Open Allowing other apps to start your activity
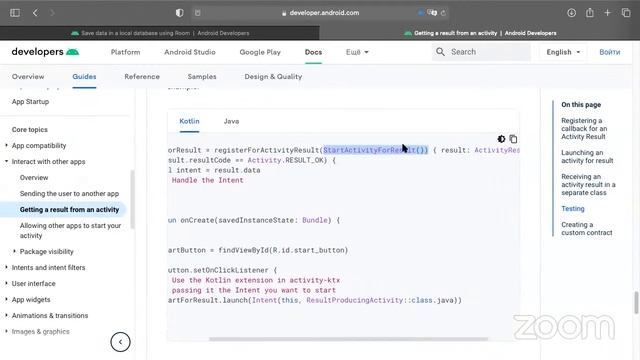640x360 pixels. [70, 231]
